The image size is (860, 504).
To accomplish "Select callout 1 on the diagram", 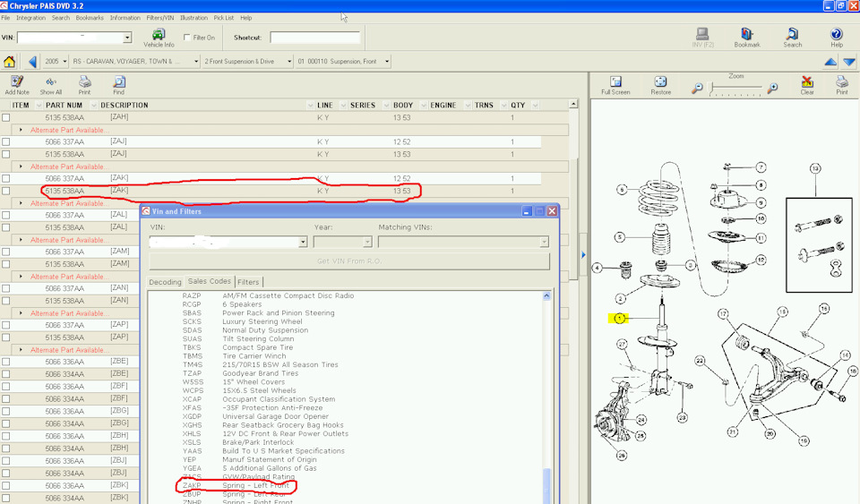I will click(619, 319).
